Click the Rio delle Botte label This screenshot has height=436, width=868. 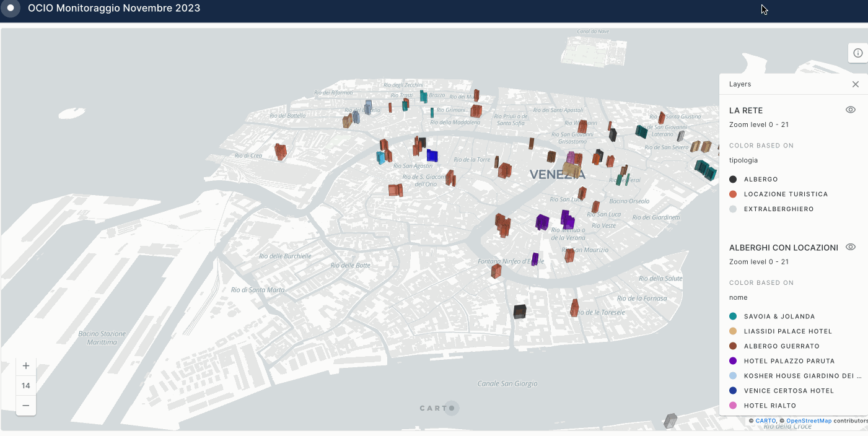click(x=350, y=265)
